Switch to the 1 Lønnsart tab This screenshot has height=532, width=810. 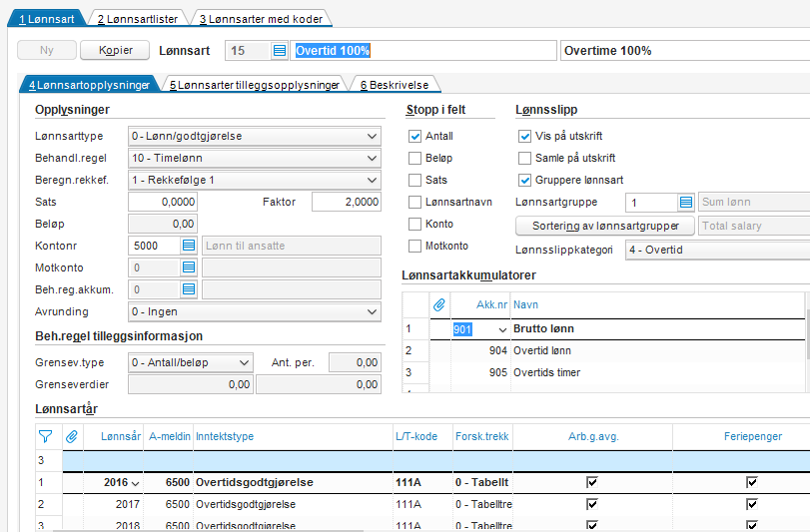click(47, 19)
